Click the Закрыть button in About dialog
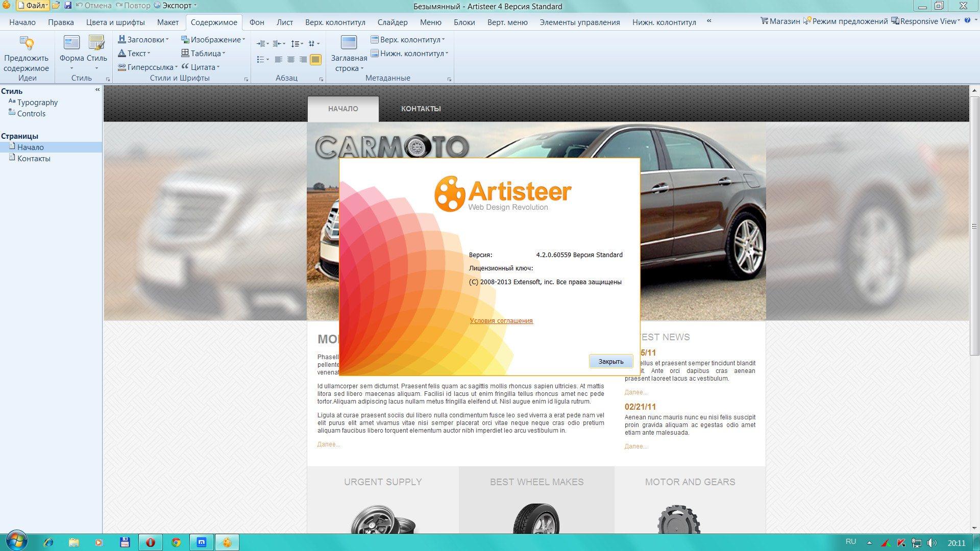 click(610, 361)
